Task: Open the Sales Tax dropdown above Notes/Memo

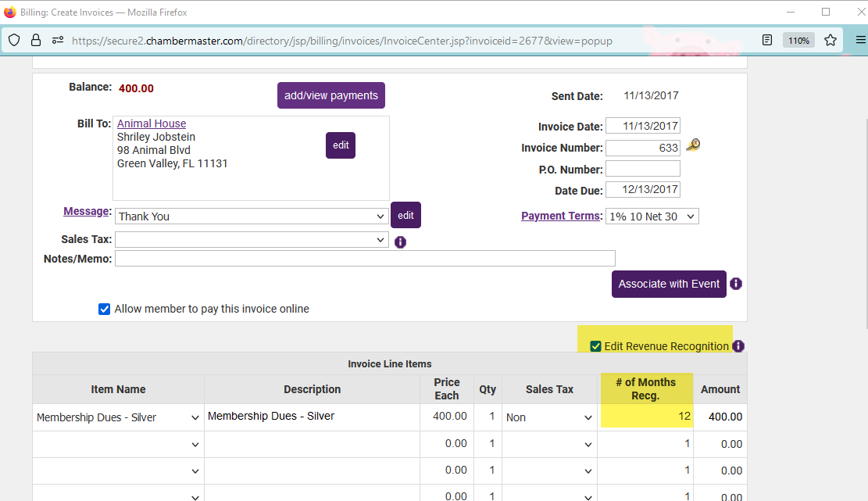Action: (252, 240)
